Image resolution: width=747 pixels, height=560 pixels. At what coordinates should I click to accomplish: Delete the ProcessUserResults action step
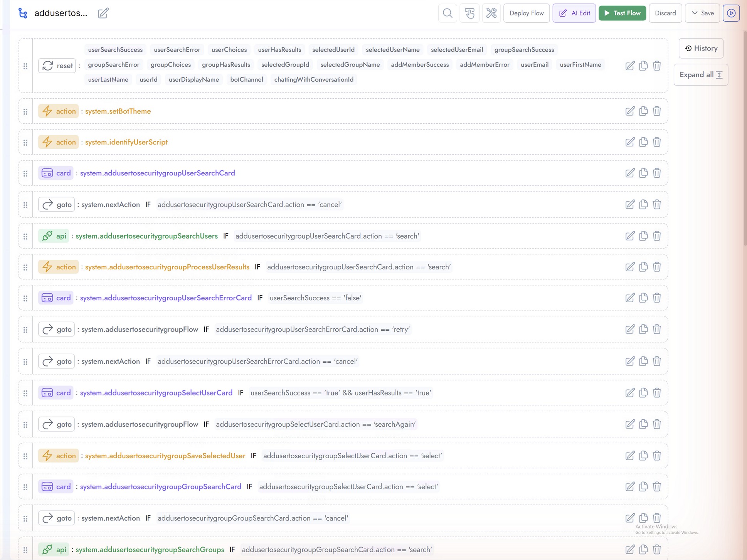point(657,267)
